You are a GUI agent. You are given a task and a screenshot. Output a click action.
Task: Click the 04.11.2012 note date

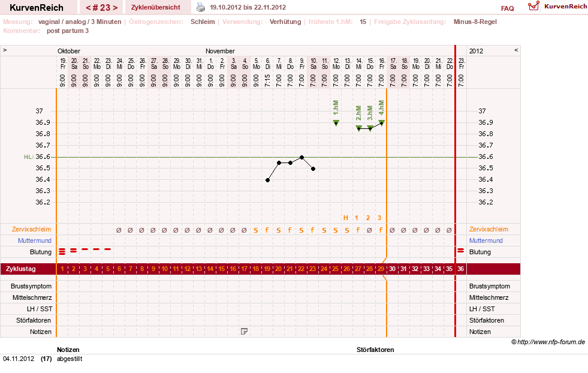tap(19, 359)
